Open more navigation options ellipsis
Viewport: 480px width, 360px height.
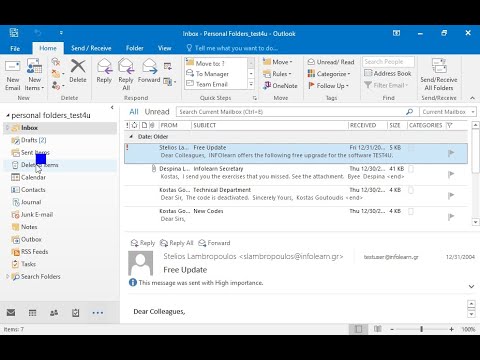pos(98,313)
